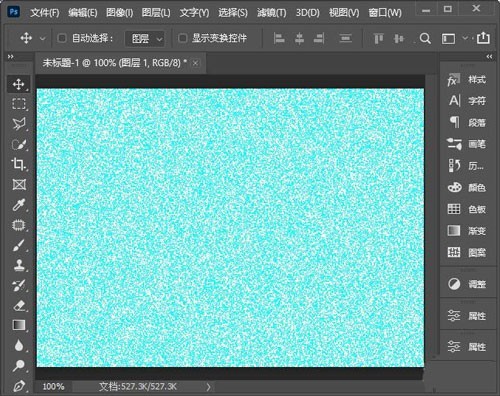Screen dimensions: 500x396
Task: Select the Rectangular Marquee tool
Action: point(19,104)
